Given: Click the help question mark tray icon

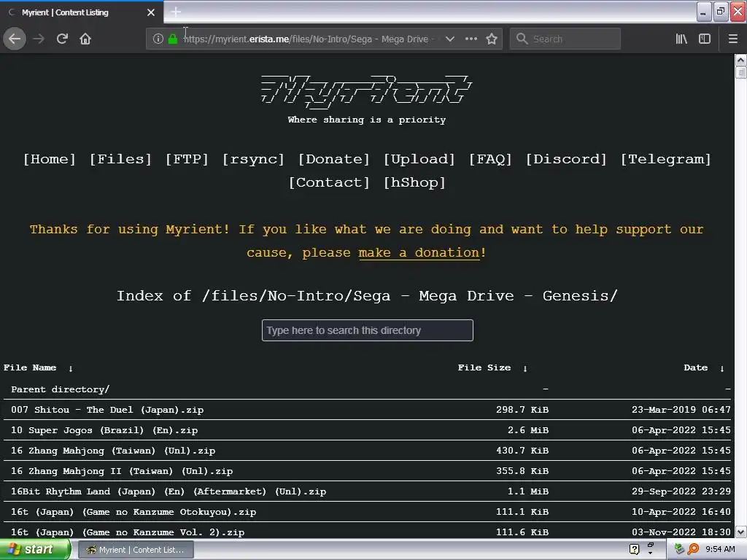Looking at the screenshot, I should point(634,550).
